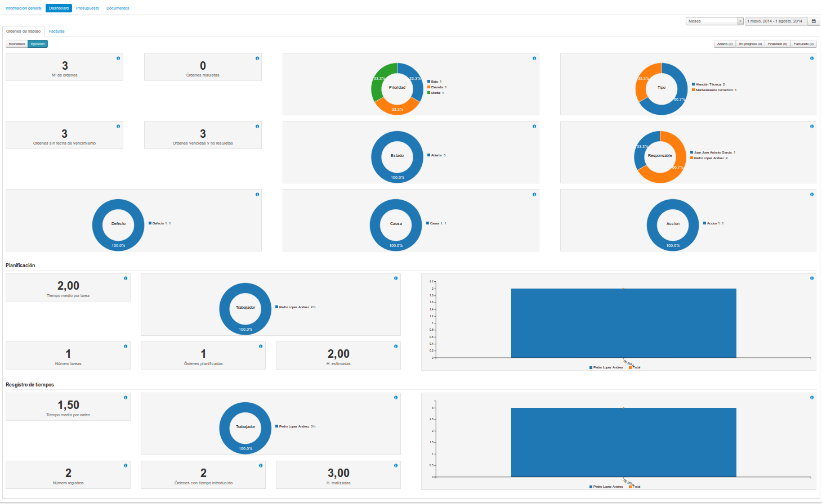
Task: Click info icon on Órdenes planificadas card
Action: click(x=261, y=346)
